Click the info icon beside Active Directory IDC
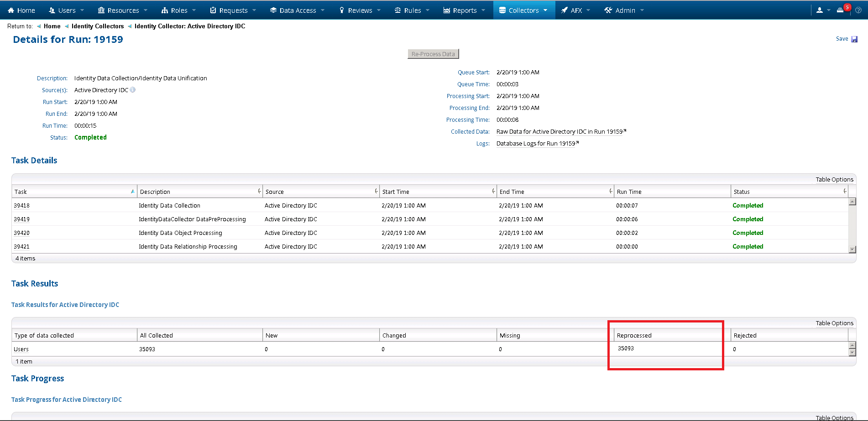868x421 pixels. coord(133,90)
